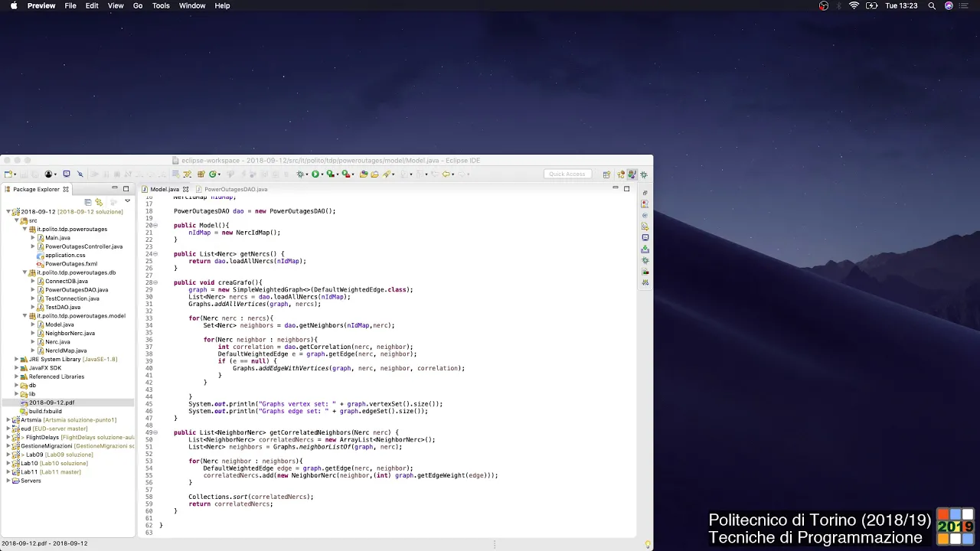Click the user profile circle icon in toolbar
The height and width of the screenshot is (551, 980).
48,174
